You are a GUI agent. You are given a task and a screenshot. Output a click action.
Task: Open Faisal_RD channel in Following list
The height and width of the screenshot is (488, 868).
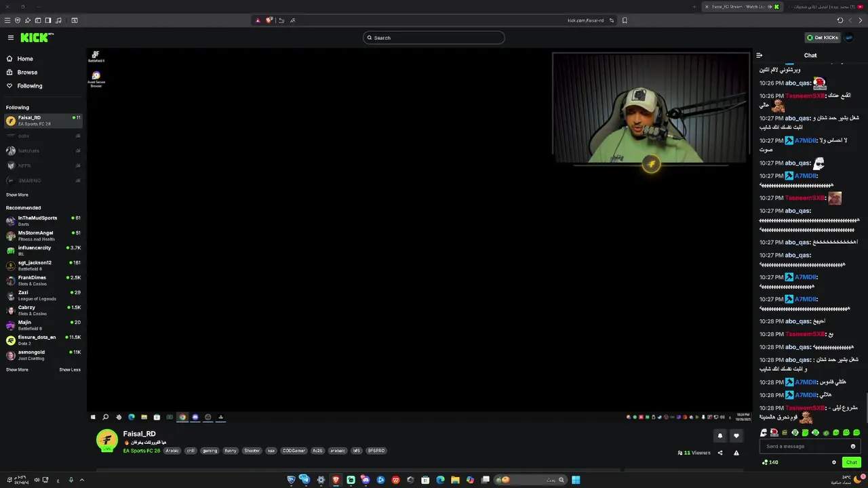click(x=43, y=121)
